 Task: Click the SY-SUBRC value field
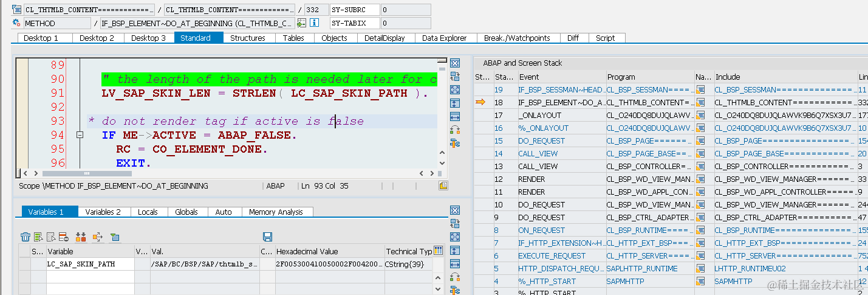(x=406, y=10)
